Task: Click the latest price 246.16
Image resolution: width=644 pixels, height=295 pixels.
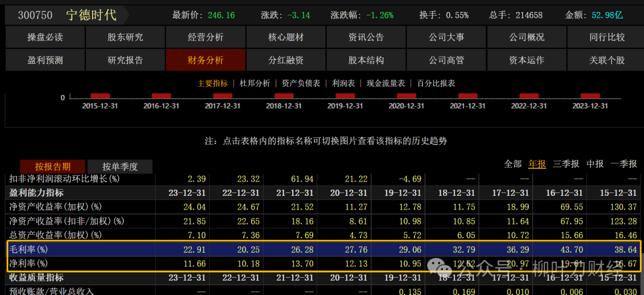Action: (x=221, y=16)
